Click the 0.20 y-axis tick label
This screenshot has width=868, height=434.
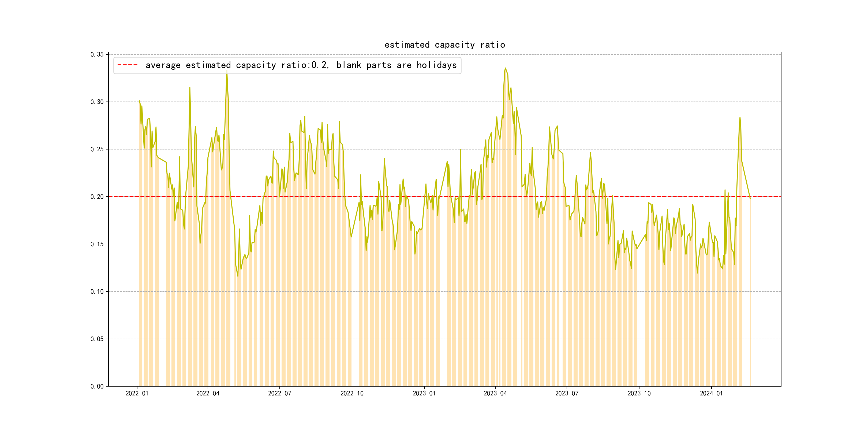(97, 197)
